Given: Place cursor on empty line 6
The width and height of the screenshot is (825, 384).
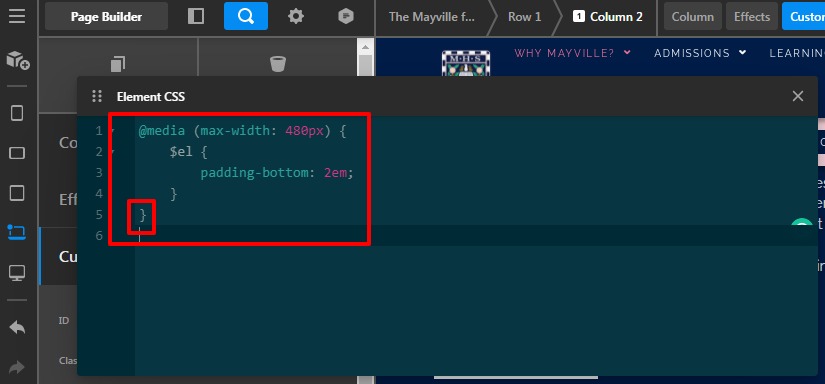Looking at the screenshot, I should tap(476, 236).
